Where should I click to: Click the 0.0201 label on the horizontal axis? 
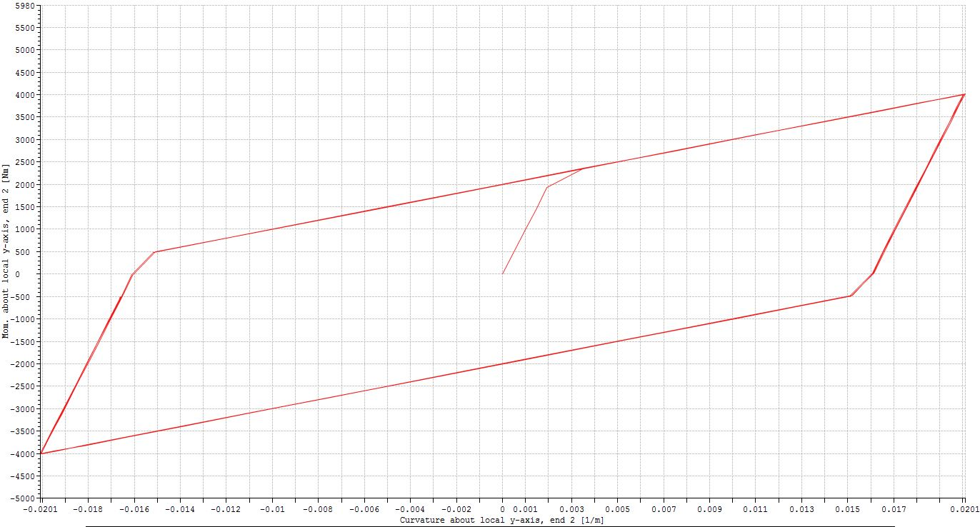point(964,509)
